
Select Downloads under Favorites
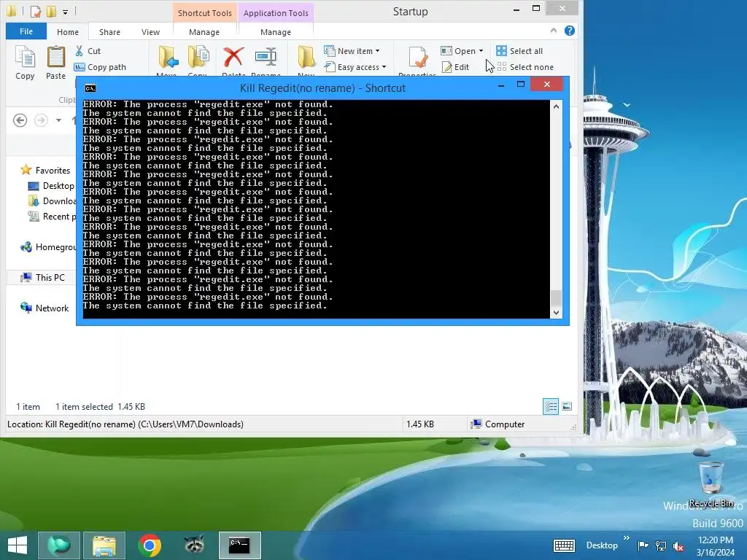pos(52,201)
